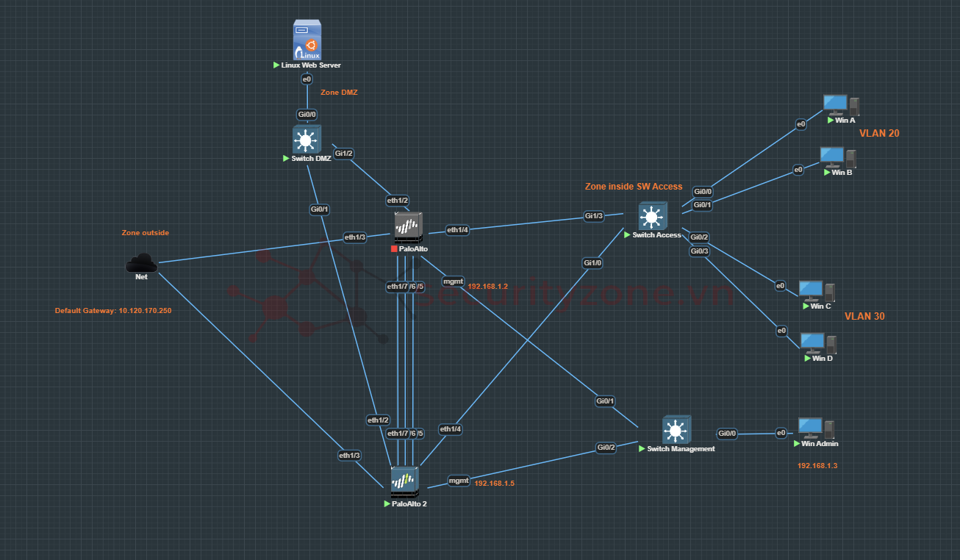The width and height of the screenshot is (960, 560).
Task: Select the Win Admin computer icon
Action: tap(816, 428)
